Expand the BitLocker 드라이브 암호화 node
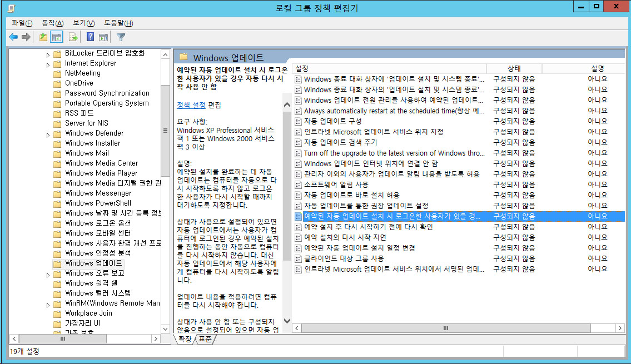 click(48, 54)
